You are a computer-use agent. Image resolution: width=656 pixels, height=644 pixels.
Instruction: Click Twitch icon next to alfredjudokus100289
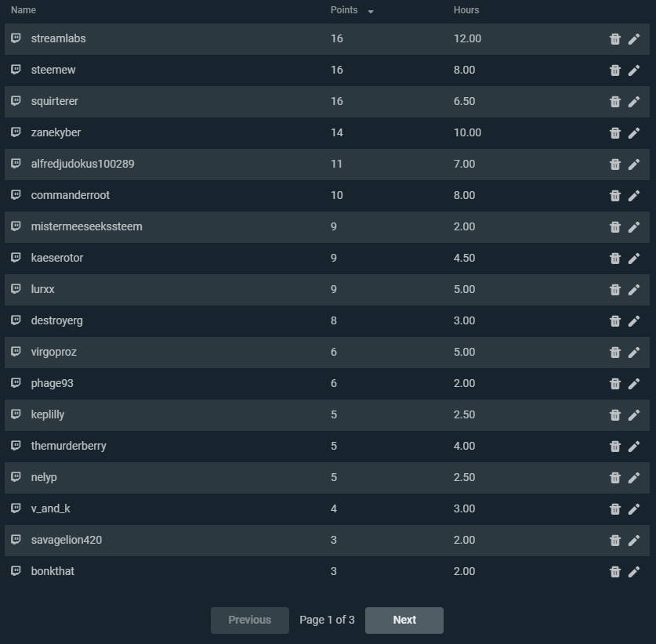coord(16,164)
